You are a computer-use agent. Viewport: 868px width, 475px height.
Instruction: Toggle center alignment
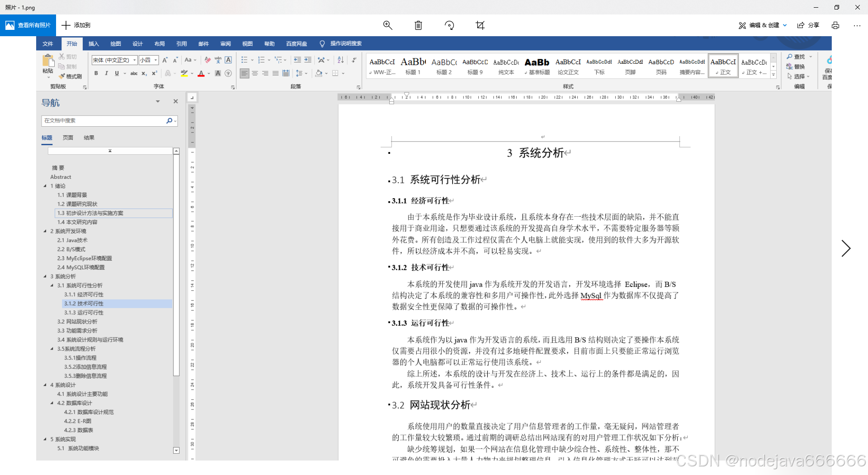tap(255, 73)
